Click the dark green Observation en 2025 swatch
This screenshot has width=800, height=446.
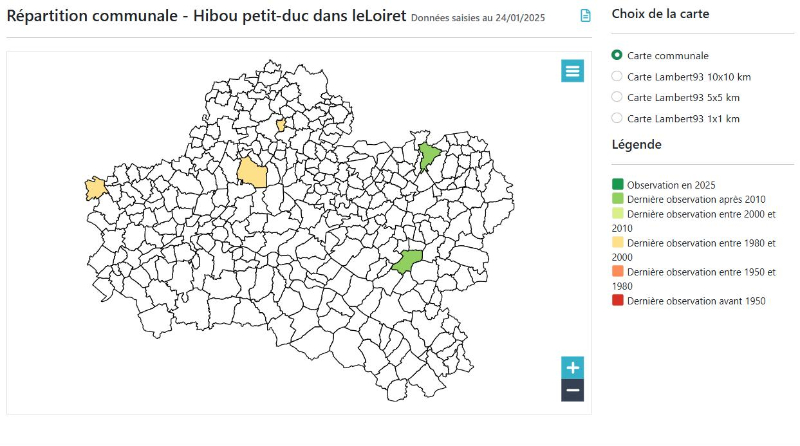tap(618, 185)
